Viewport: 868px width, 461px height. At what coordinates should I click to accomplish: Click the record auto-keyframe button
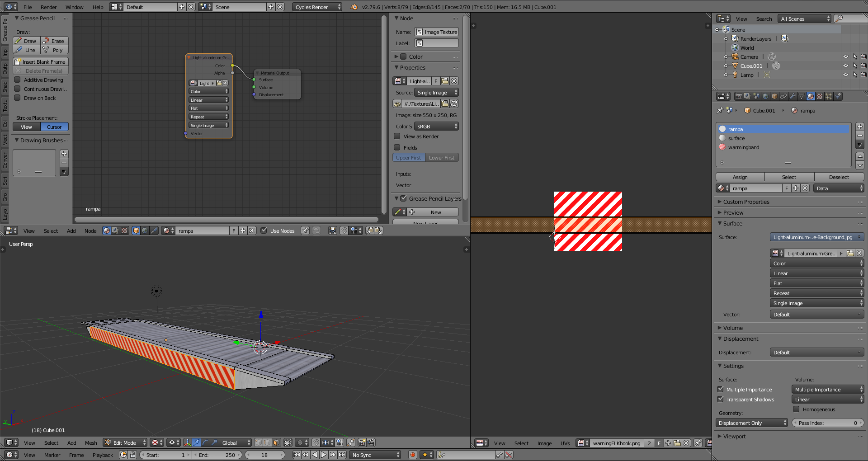pos(412,455)
